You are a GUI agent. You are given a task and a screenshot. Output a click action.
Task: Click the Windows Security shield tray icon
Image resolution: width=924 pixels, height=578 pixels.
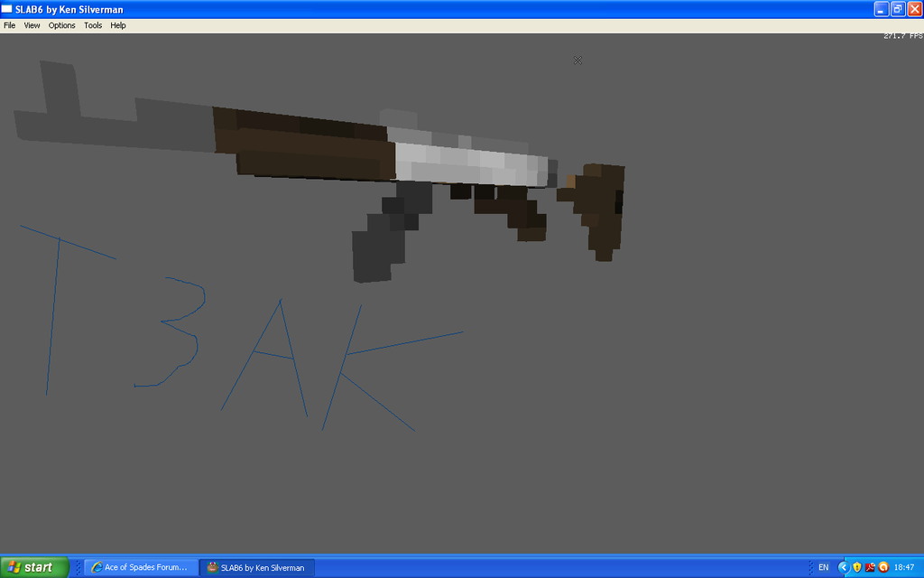point(856,568)
